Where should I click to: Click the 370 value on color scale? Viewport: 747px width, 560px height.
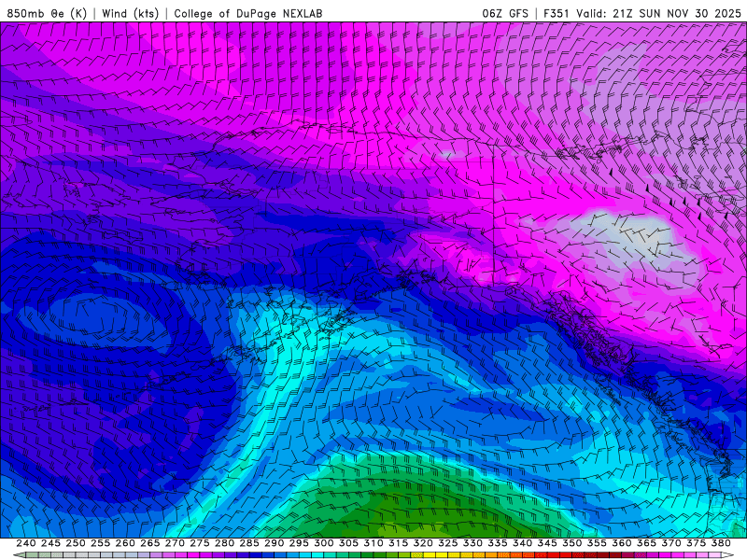(671, 543)
